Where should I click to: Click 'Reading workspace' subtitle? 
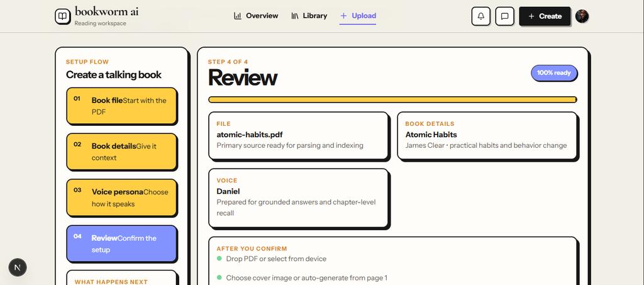point(100,23)
